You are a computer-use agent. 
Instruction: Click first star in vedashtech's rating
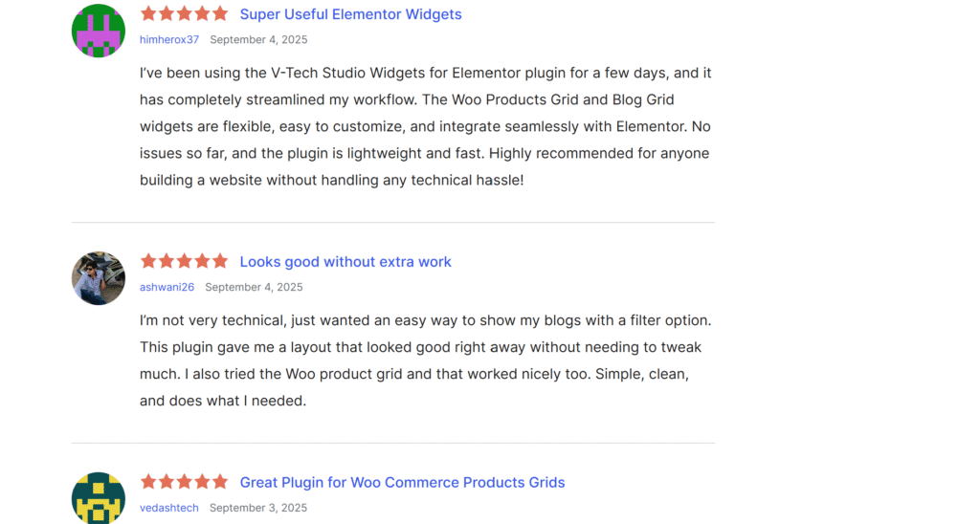148,482
